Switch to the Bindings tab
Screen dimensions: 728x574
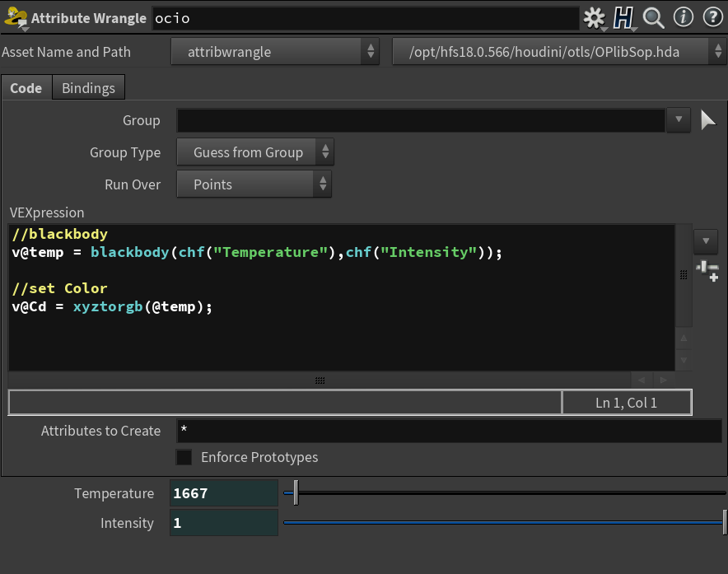(x=88, y=88)
